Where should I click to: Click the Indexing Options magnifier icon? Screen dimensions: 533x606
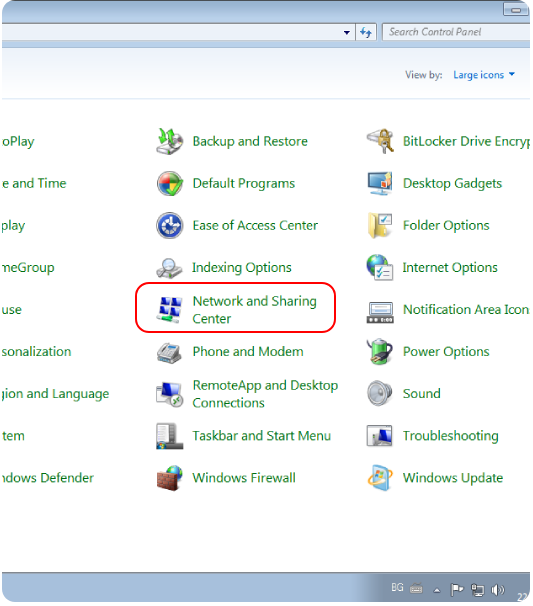(169, 268)
